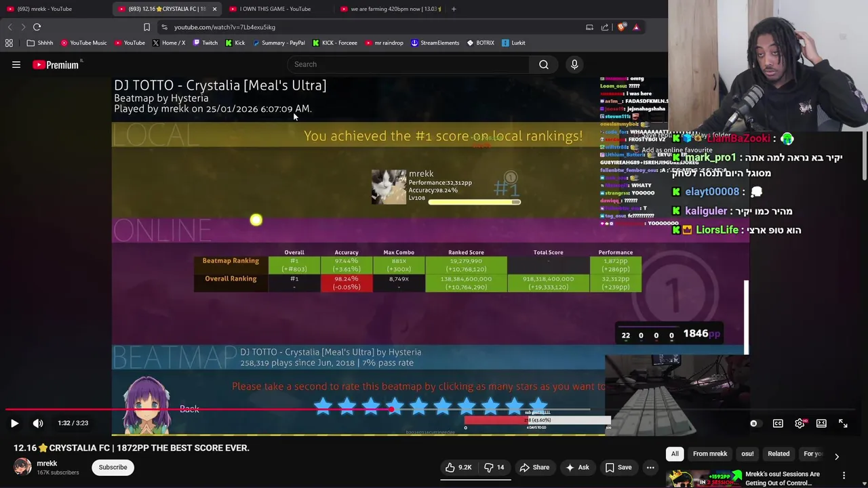
Task: Open Lurkit bookmark
Action: click(513, 43)
